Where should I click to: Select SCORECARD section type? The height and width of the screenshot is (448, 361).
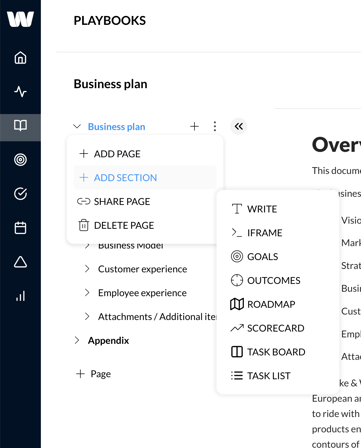tap(278, 328)
